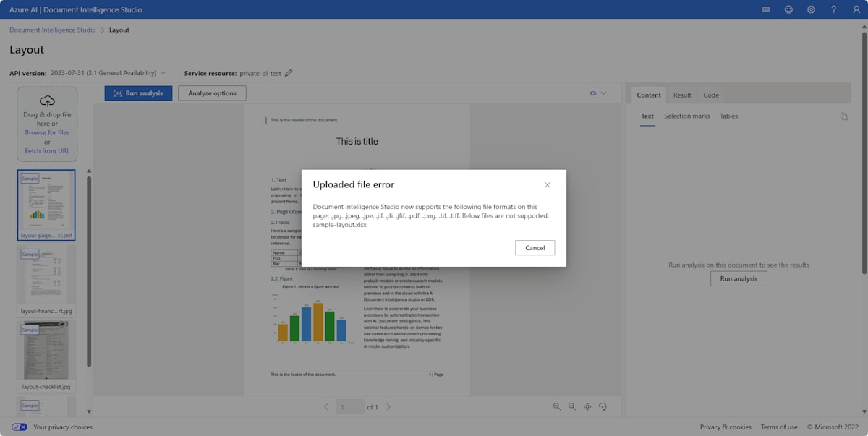Select the Tables sub-tab
868x436 pixels.
point(729,116)
